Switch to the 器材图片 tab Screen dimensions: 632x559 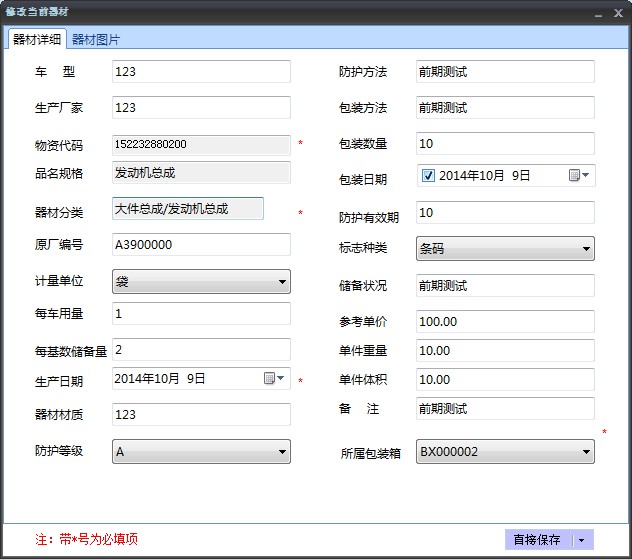point(96,39)
